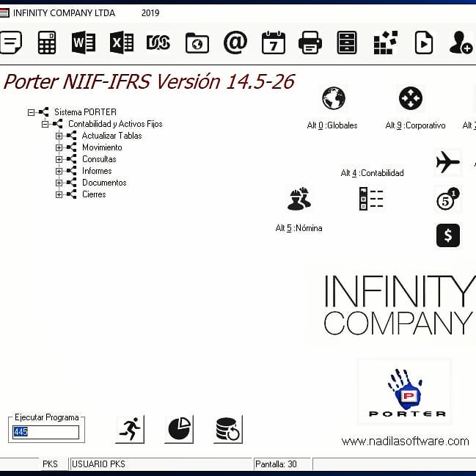Click the scattered blocks icon
Image resolution: width=476 pixels, height=476 pixels.
click(x=386, y=43)
